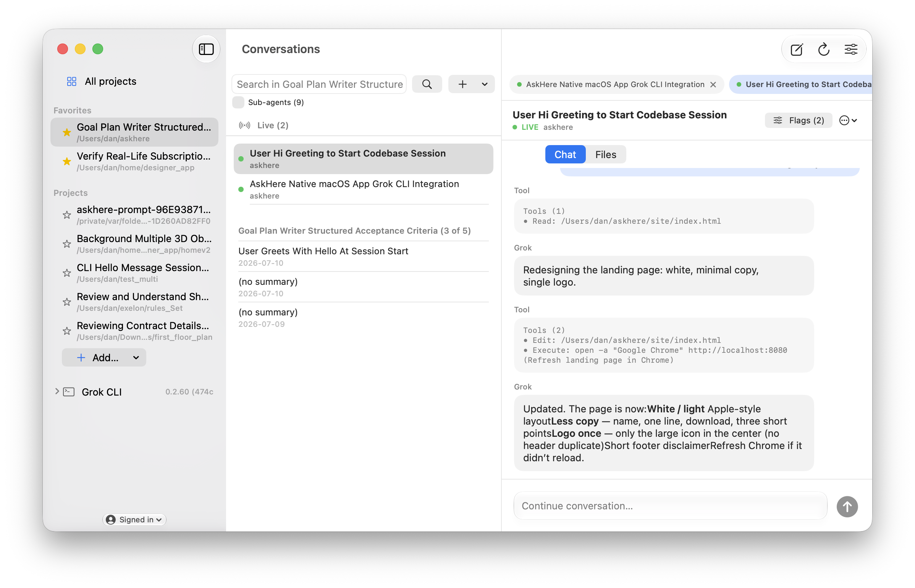Screen dimensions: 915x588
Task: Click the Grok CLI version 0.2.60 text
Action: [189, 392]
